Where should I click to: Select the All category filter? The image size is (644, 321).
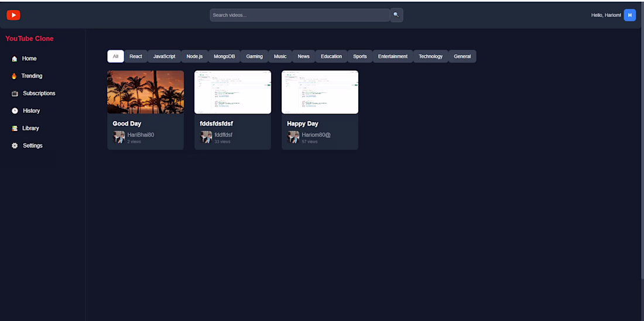(x=115, y=56)
